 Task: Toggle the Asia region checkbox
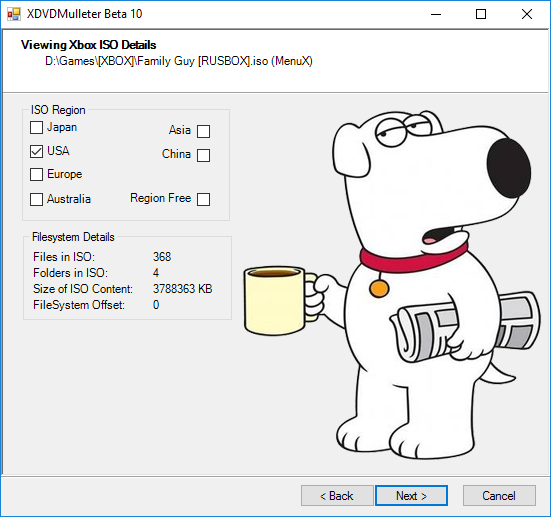(x=203, y=131)
